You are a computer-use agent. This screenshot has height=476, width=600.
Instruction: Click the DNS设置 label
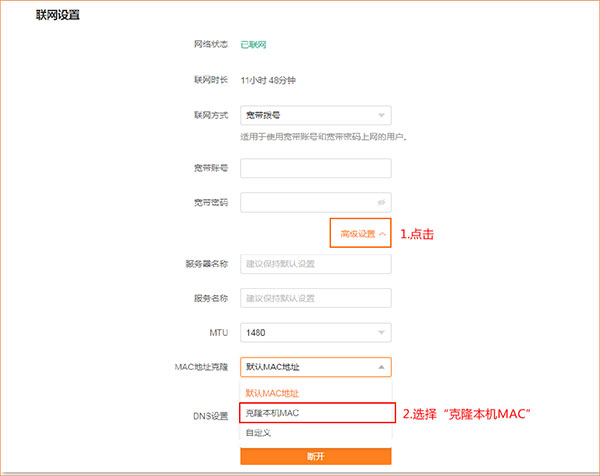tap(211, 415)
